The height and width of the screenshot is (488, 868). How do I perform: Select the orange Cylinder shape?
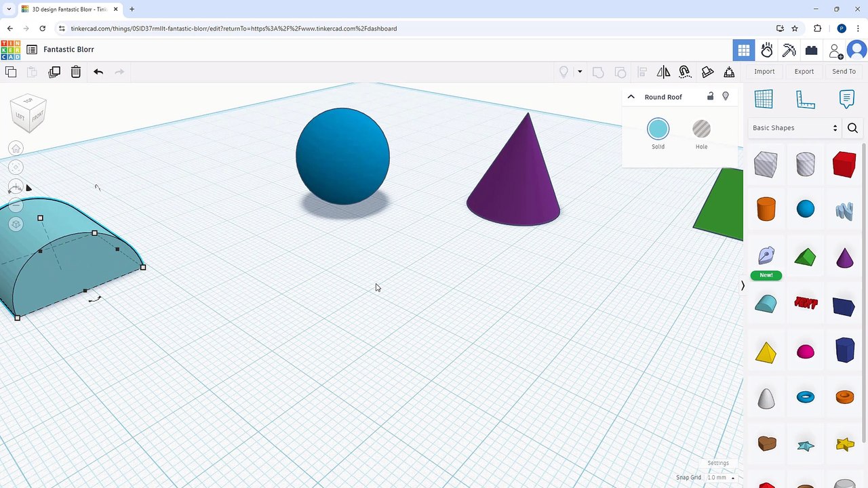(x=766, y=209)
